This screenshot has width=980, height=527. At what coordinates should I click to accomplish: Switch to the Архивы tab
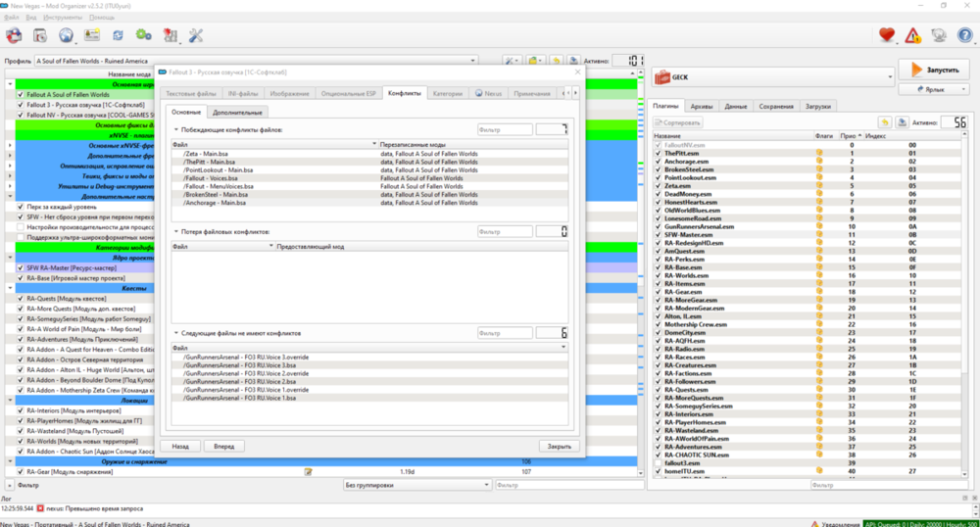[702, 107]
